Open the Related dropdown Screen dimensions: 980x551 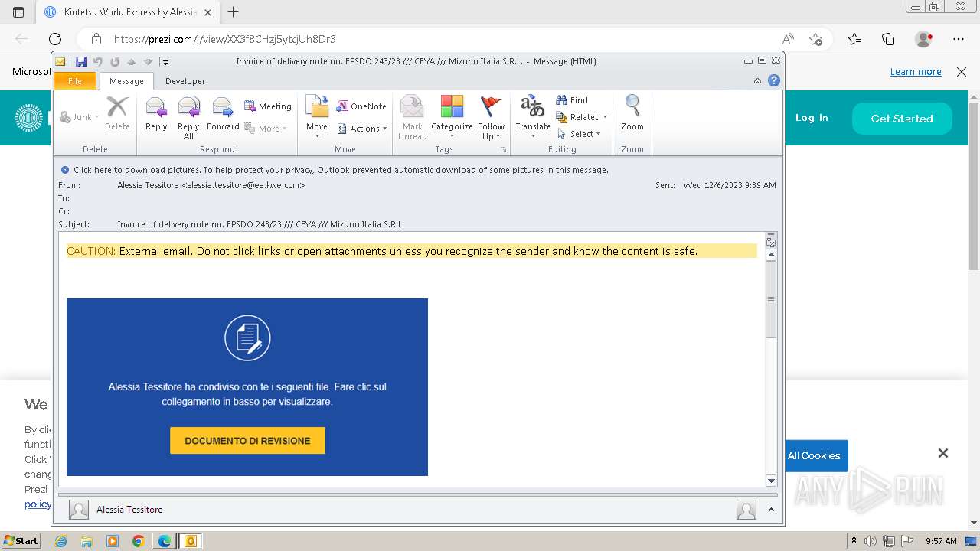click(x=582, y=117)
